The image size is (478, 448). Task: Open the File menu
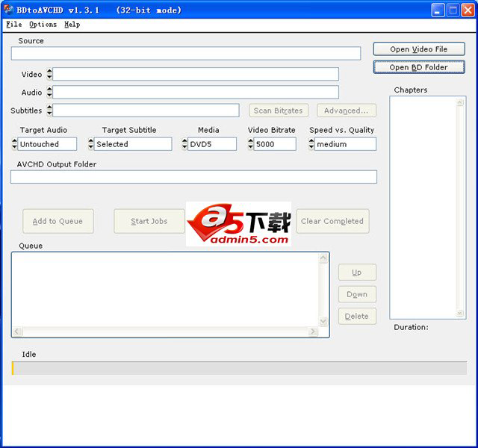click(x=13, y=25)
